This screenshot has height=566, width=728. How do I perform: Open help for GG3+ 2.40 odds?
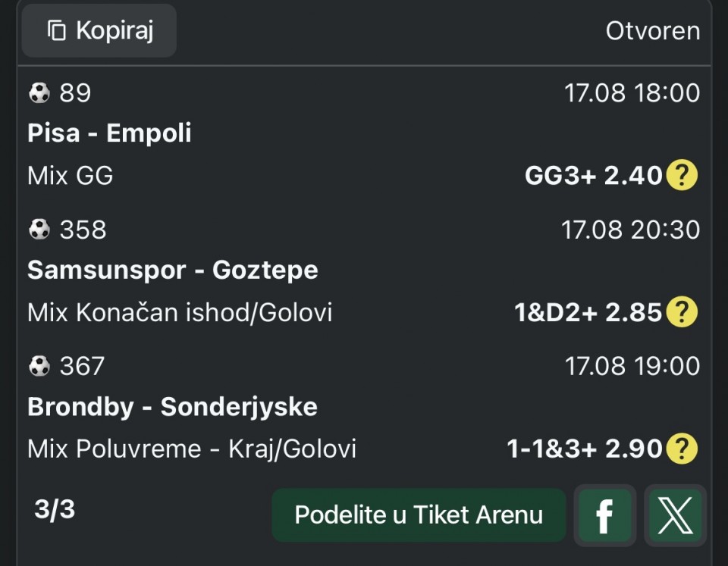(x=682, y=175)
